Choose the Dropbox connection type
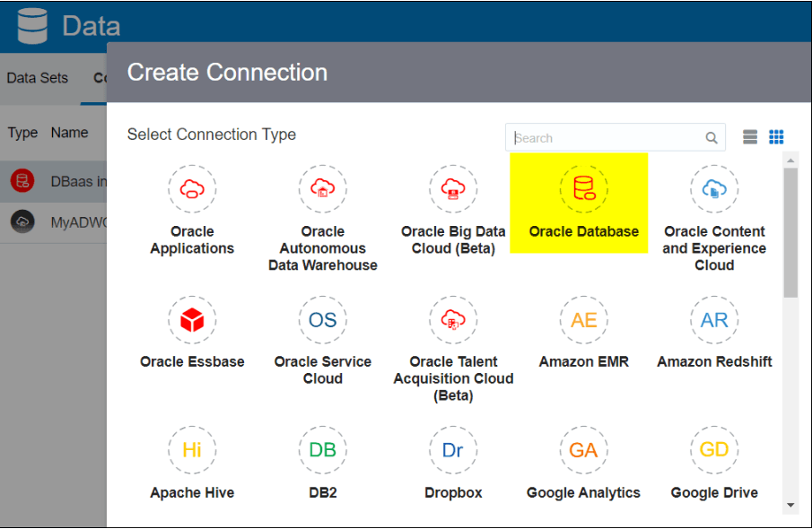This screenshot has width=812, height=529. point(453,450)
